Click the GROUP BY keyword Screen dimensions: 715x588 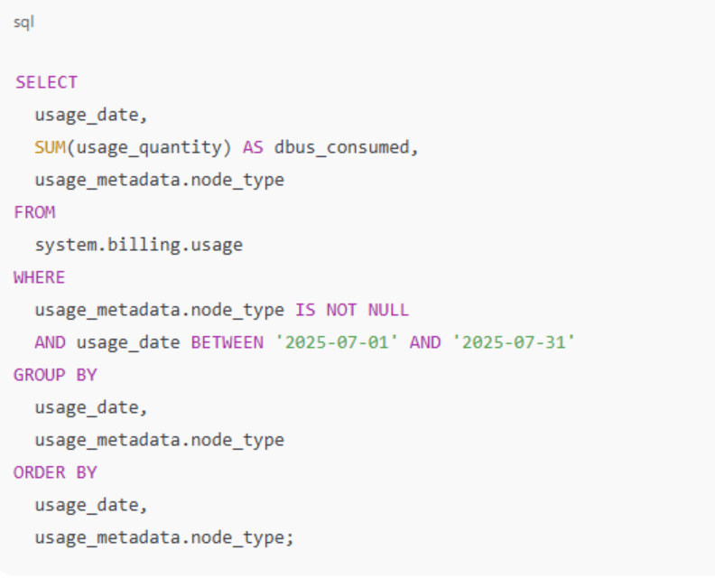(x=55, y=375)
